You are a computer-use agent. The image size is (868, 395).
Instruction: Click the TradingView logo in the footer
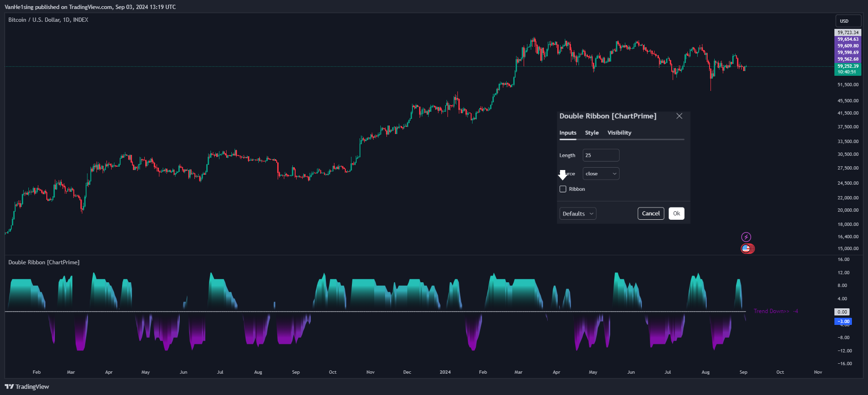point(27,386)
